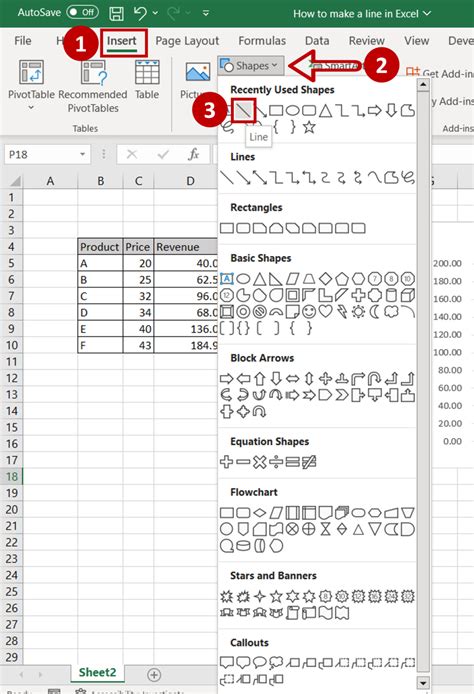The image size is (474, 694).
Task: Click the PivotTable button
Action: (x=31, y=80)
